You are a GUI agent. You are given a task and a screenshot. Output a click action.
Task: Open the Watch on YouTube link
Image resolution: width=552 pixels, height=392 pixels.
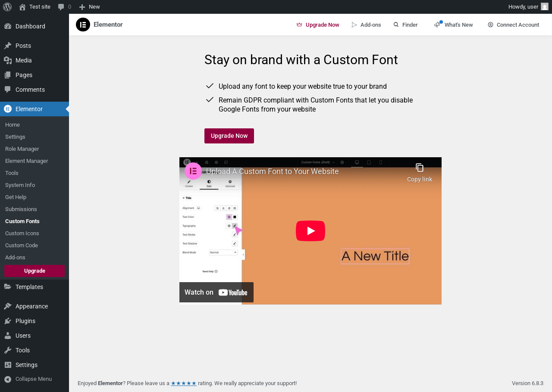[x=216, y=292]
